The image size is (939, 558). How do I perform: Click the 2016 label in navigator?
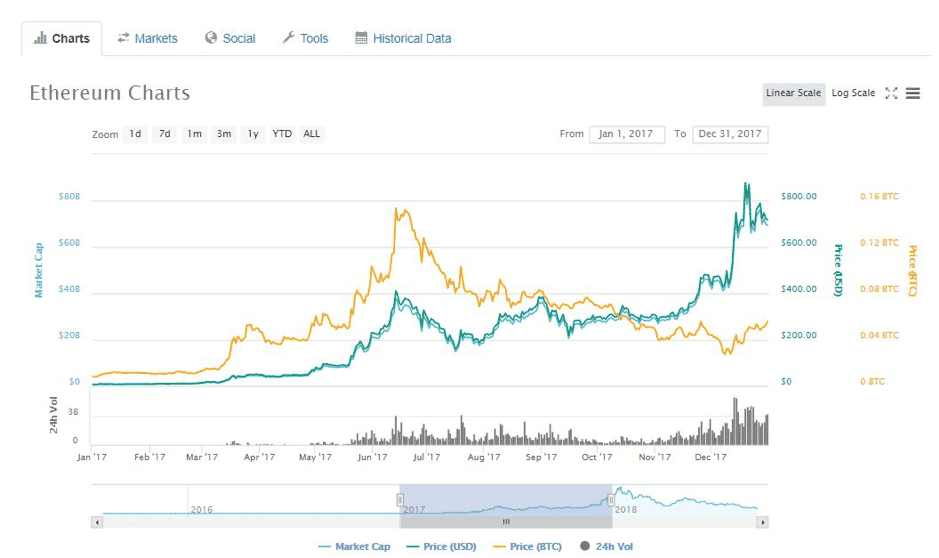point(202,510)
